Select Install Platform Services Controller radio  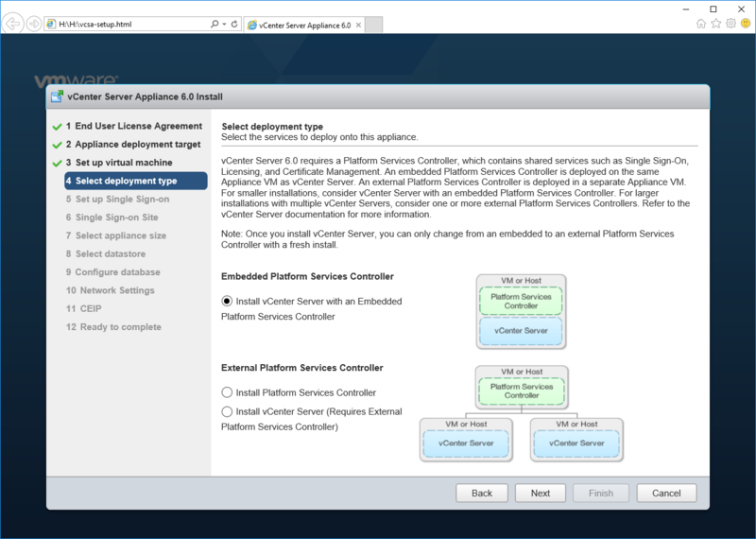tap(227, 392)
